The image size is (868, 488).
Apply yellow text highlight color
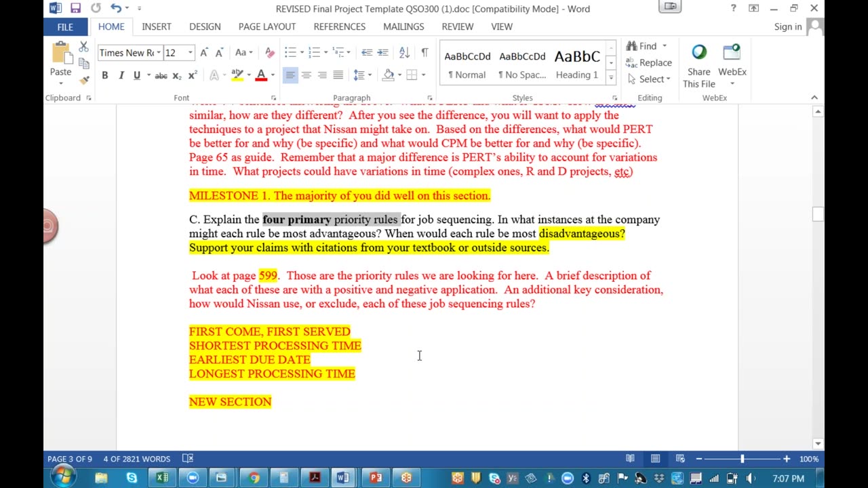237,75
